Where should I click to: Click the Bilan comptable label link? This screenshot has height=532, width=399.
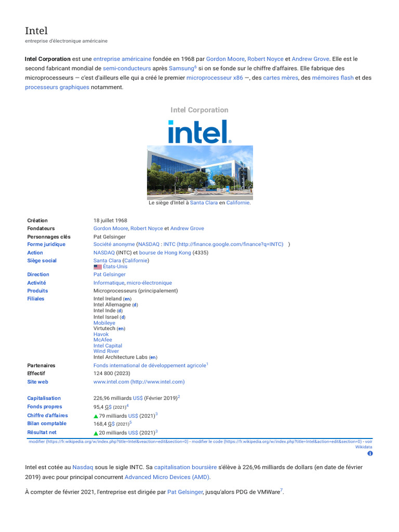[47, 424]
